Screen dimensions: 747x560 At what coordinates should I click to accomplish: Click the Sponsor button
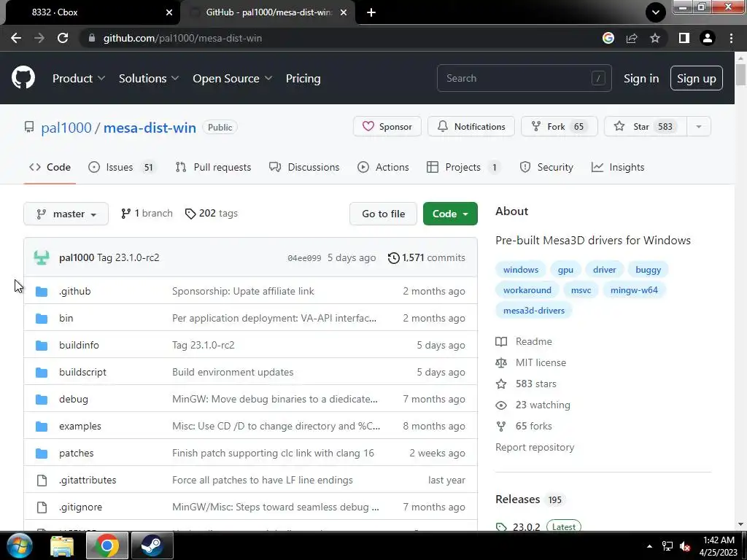[387, 127]
